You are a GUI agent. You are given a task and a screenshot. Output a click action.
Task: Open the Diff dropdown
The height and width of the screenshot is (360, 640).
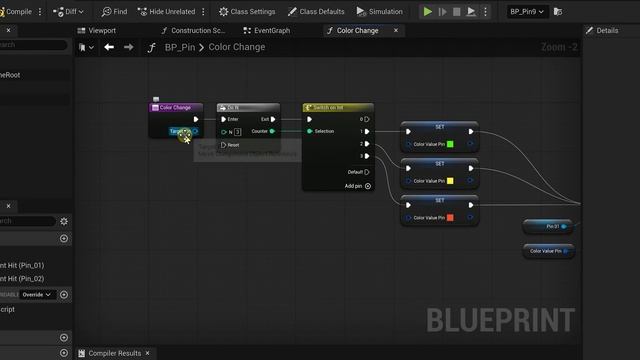(68, 12)
